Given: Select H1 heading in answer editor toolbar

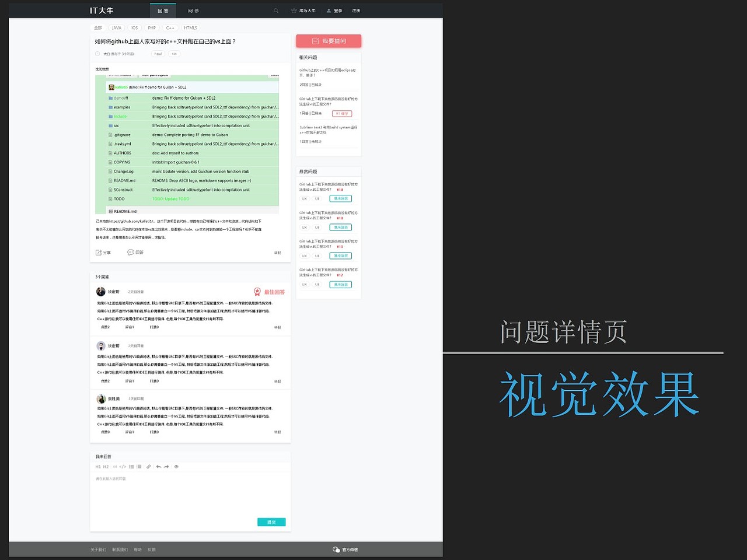Looking at the screenshot, I should [97, 467].
